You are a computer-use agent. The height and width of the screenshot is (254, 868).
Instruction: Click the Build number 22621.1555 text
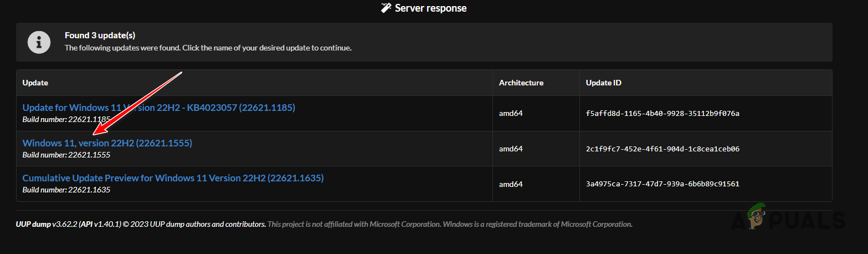66,155
